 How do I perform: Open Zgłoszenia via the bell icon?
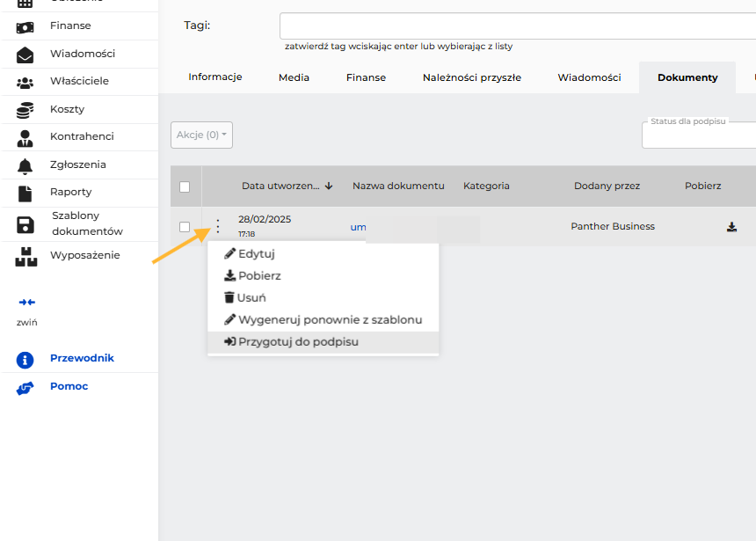pyautogui.click(x=25, y=166)
